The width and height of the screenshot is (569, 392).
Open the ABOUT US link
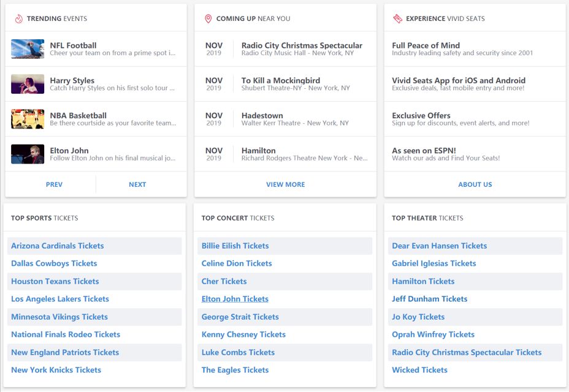pos(475,184)
